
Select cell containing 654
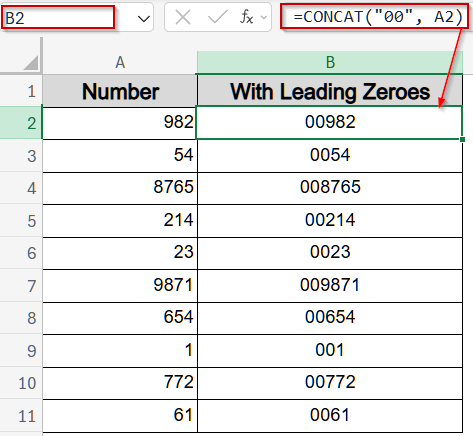tap(120, 318)
